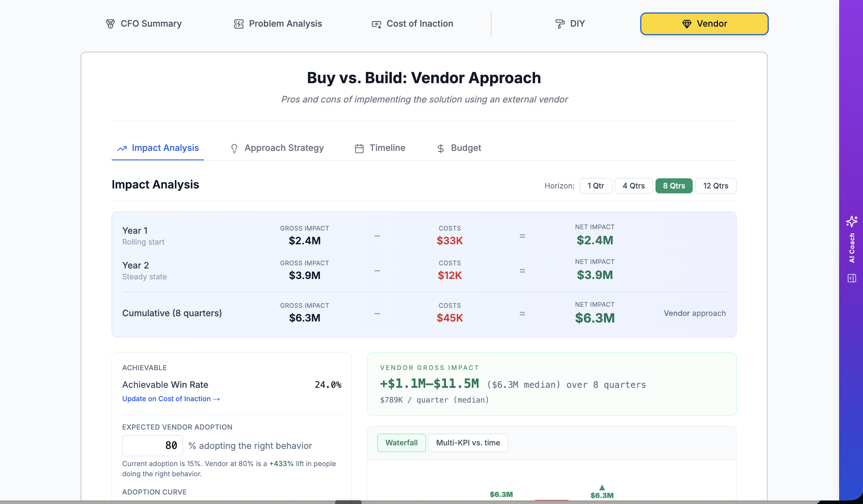Open the Problem Analysis tab
Image resolution: width=863 pixels, height=504 pixels.
(278, 24)
